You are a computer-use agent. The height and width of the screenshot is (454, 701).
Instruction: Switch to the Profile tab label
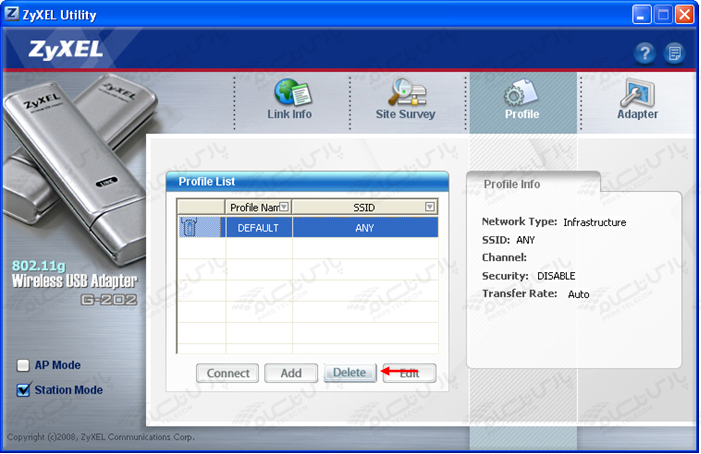pos(522,114)
